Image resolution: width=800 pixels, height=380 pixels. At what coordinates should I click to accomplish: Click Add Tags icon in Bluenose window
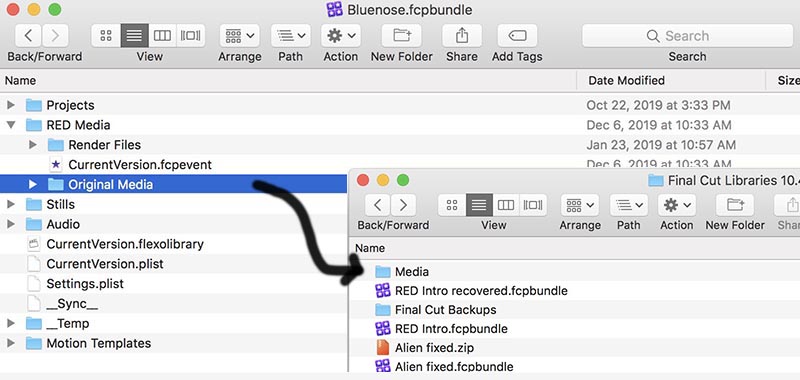click(x=517, y=36)
